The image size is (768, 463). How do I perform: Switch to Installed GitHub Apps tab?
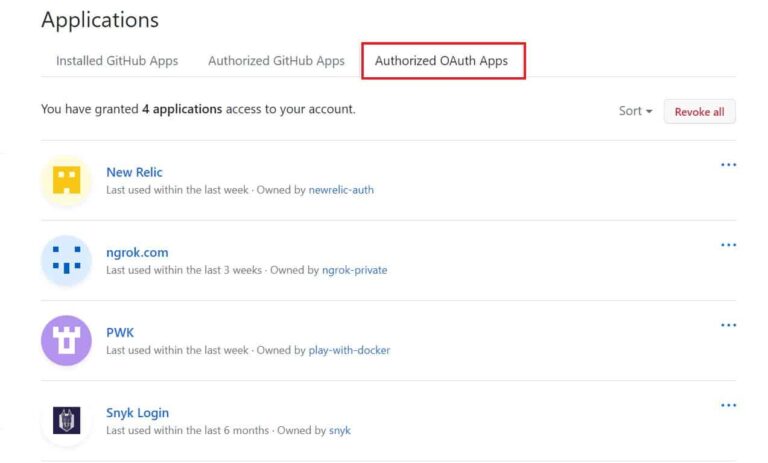coord(117,61)
